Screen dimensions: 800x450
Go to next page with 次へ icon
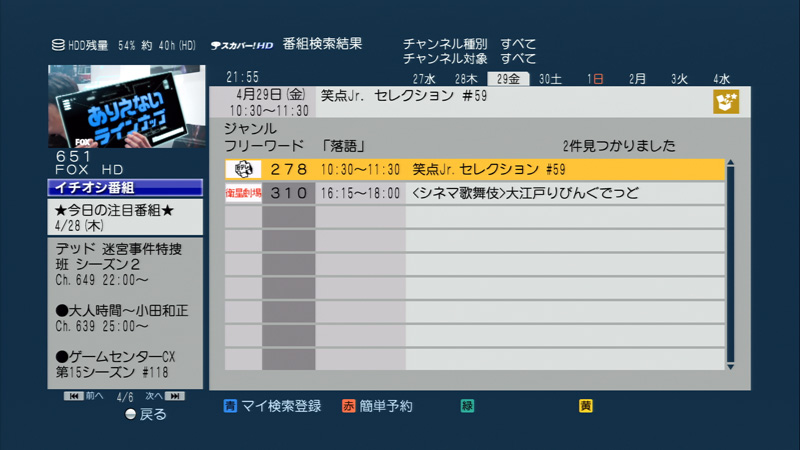click(175, 396)
